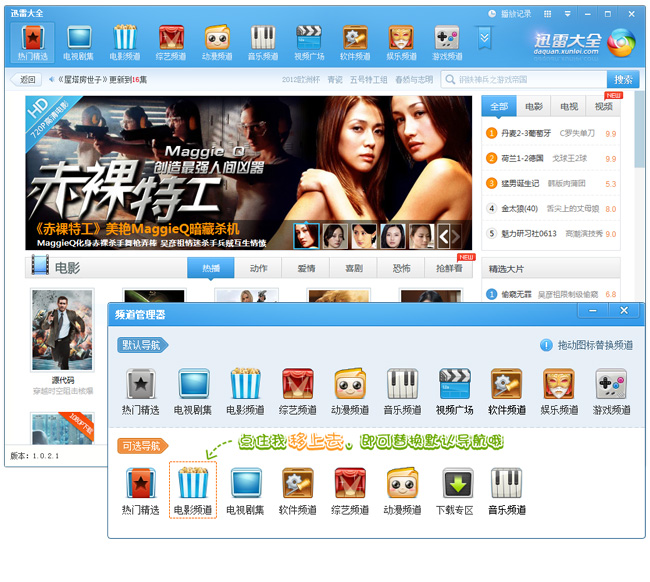The height and width of the screenshot is (582, 650).
Task: Switch to 电视 tab in ranking panel
Action: (x=568, y=106)
